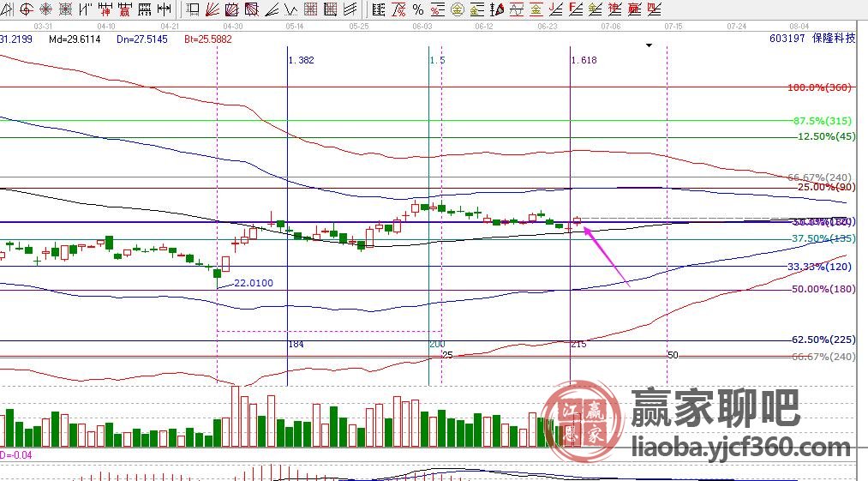868x481 pixels.
Task: Select the filled square fan tool
Action: [x=251, y=9]
